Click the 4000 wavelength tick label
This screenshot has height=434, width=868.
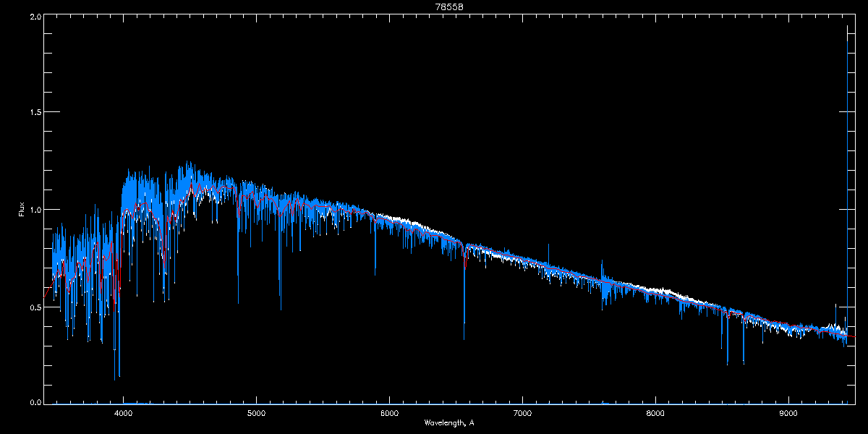click(x=124, y=413)
